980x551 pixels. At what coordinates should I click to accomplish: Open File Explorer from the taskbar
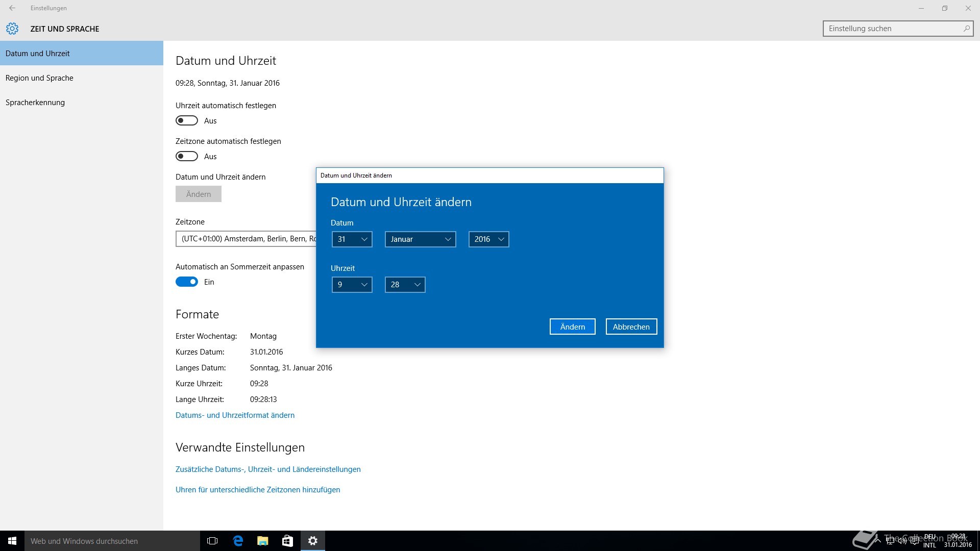[x=263, y=541]
